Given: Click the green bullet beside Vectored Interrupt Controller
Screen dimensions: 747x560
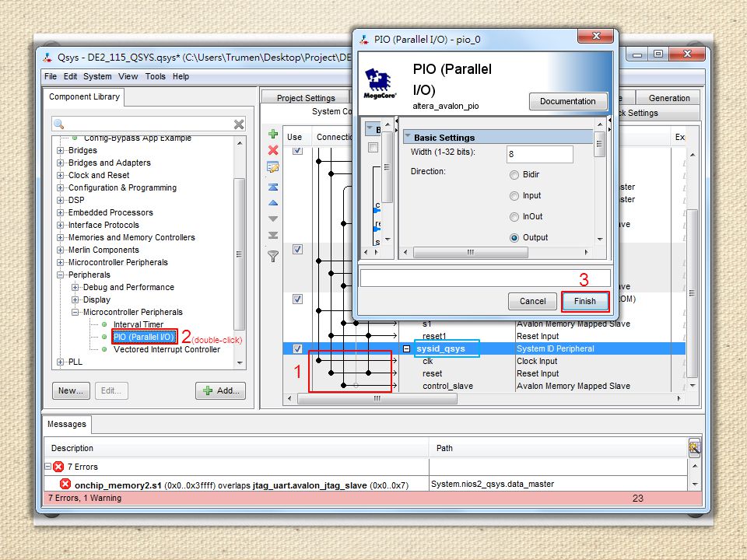Looking at the screenshot, I should pyautogui.click(x=104, y=349).
